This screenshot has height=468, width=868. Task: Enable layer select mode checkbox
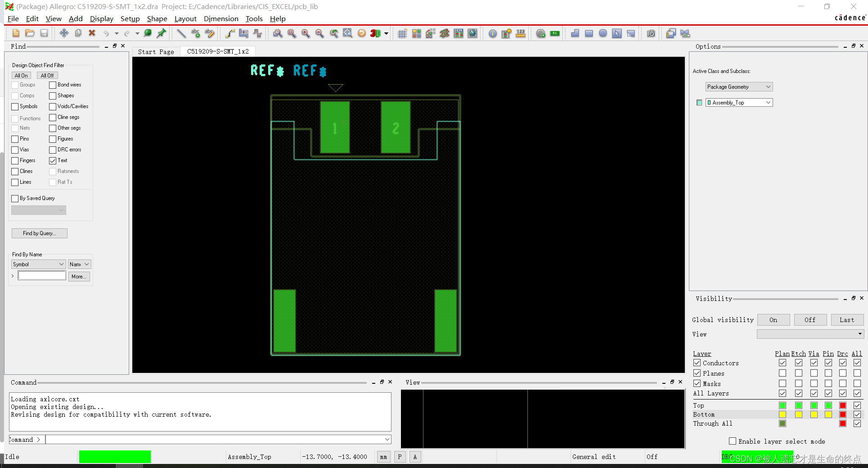pos(733,441)
